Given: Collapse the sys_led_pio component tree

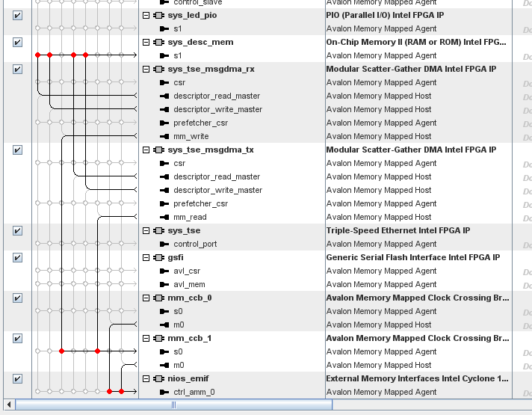Looking at the screenshot, I should tap(146, 15).
